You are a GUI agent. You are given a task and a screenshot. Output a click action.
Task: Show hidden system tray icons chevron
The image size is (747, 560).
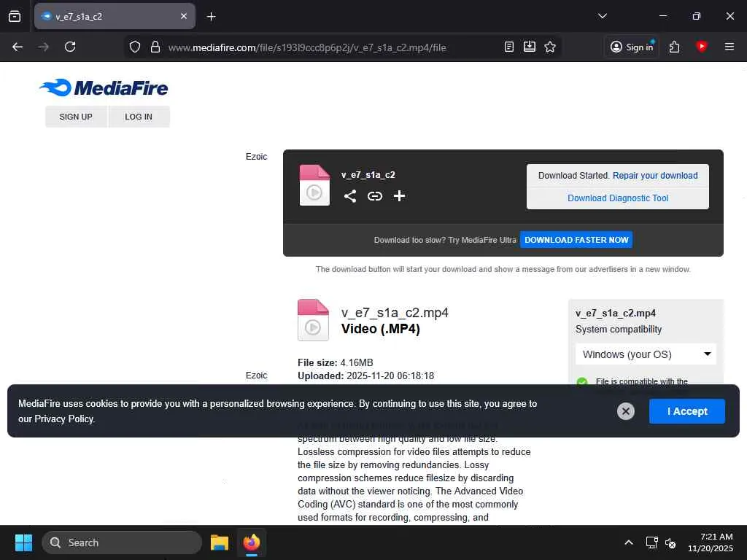pyautogui.click(x=629, y=542)
